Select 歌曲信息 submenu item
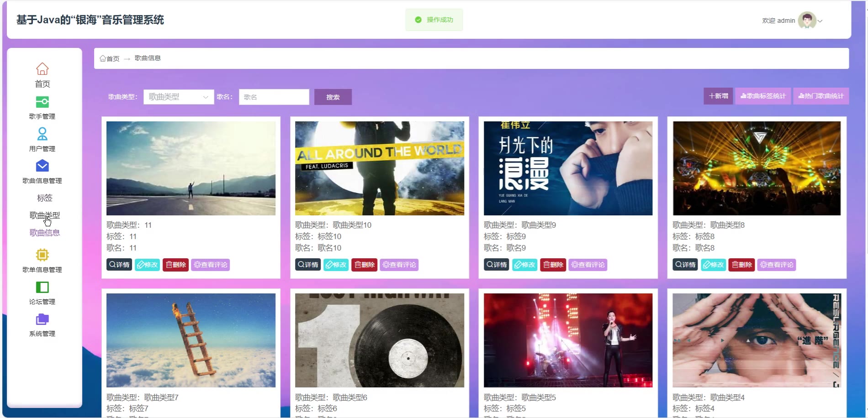Image resolution: width=868 pixels, height=418 pixels. (45, 233)
